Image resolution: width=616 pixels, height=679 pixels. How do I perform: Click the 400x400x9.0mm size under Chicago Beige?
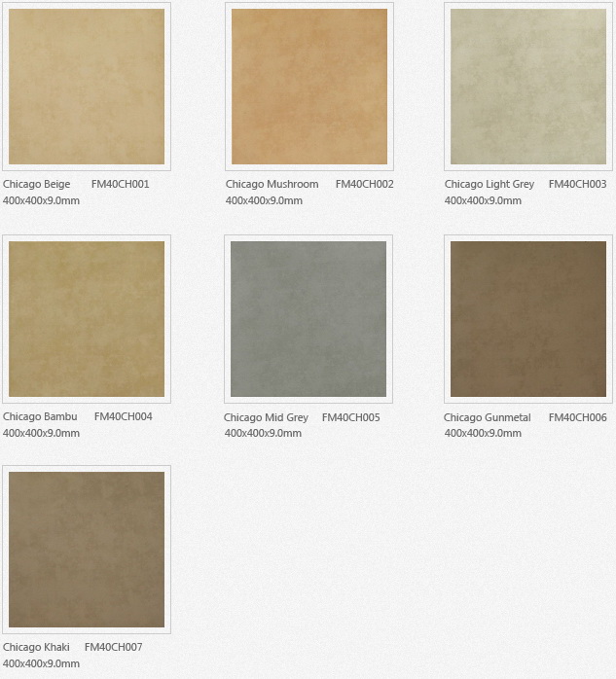(41, 200)
